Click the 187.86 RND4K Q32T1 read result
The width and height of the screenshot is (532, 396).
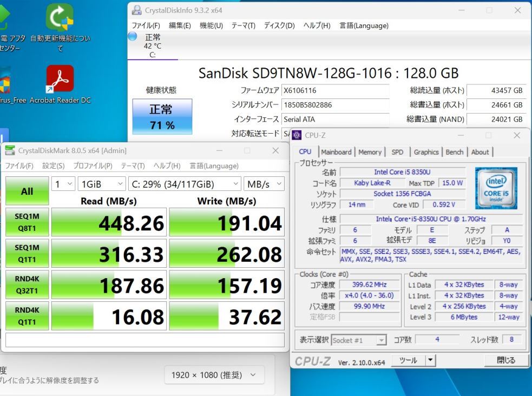tap(109, 285)
